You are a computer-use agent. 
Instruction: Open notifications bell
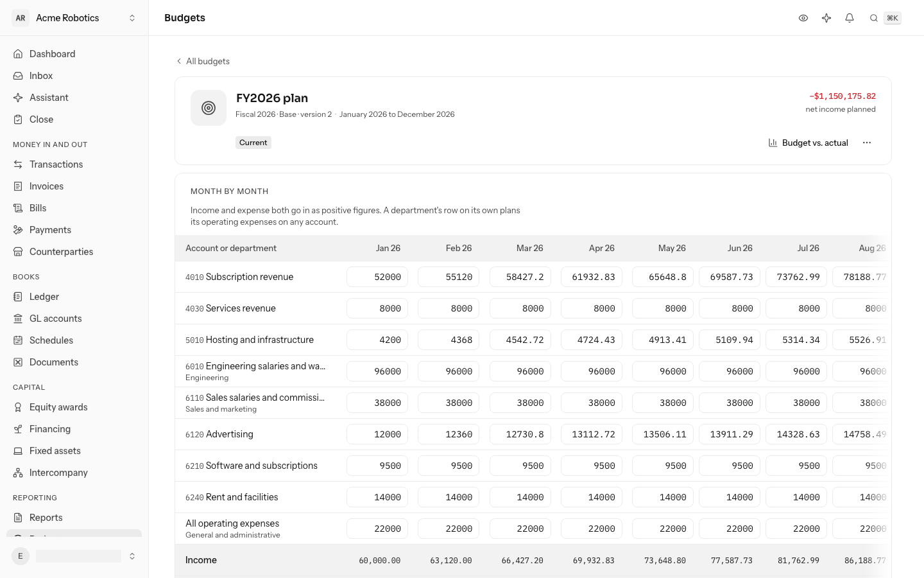click(850, 18)
